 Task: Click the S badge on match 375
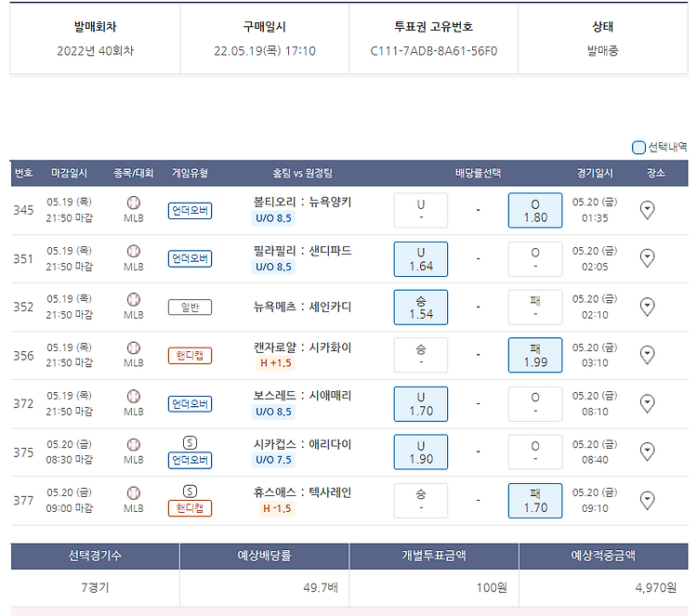coord(190,442)
